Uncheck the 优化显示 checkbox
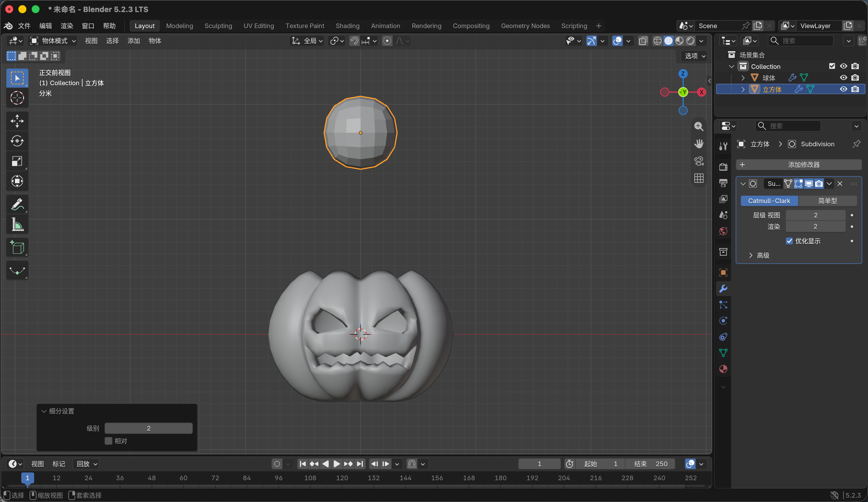Image resolution: width=868 pixels, height=502 pixels. 789,241
